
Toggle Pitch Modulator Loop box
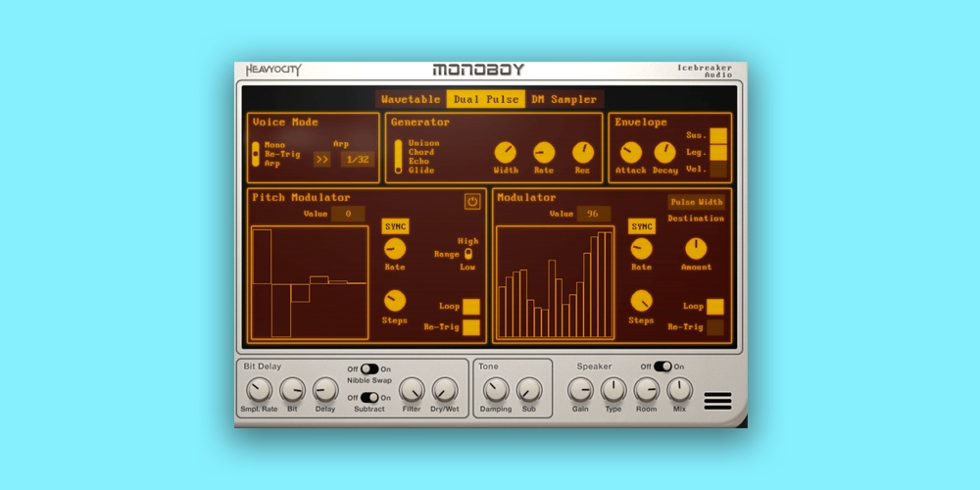click(x=471, y=307)
